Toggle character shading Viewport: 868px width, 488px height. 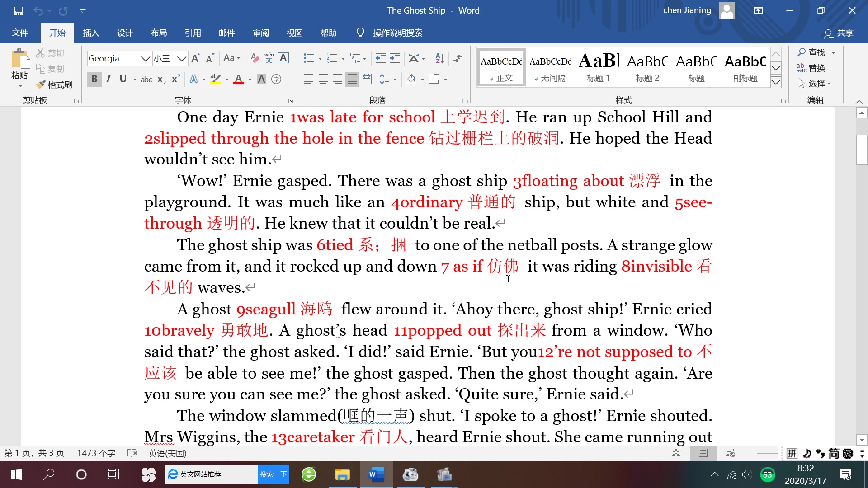coord(261,80)
